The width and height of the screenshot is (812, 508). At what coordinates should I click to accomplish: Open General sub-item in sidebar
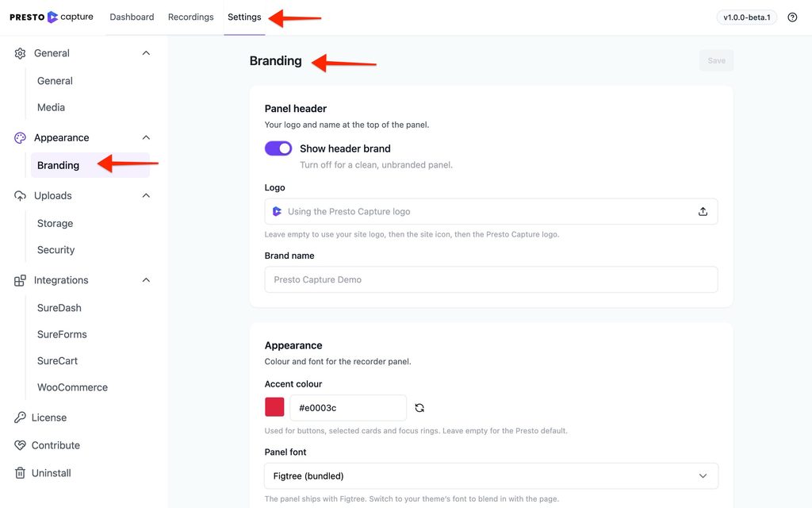tap(55, 81)
